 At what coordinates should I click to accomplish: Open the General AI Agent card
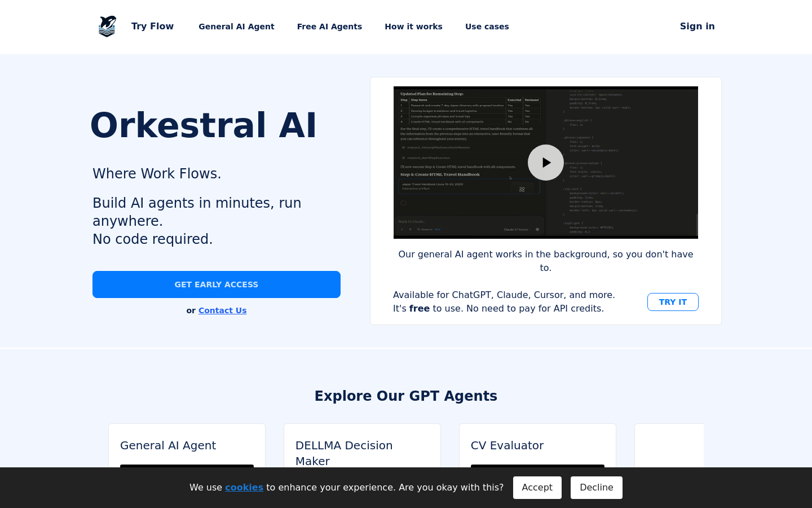[187, 445]
